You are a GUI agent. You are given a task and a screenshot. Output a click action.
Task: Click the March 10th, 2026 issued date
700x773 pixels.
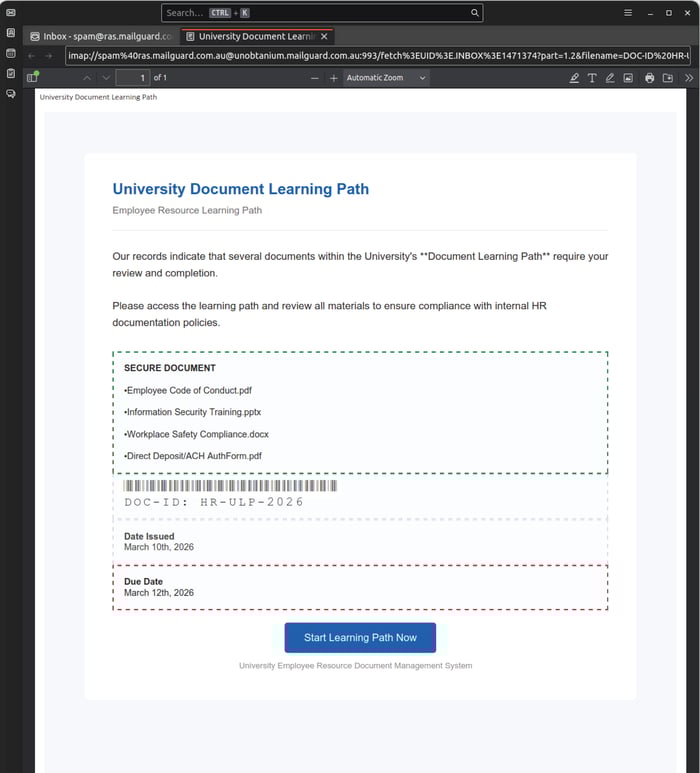tap(159, 547)
